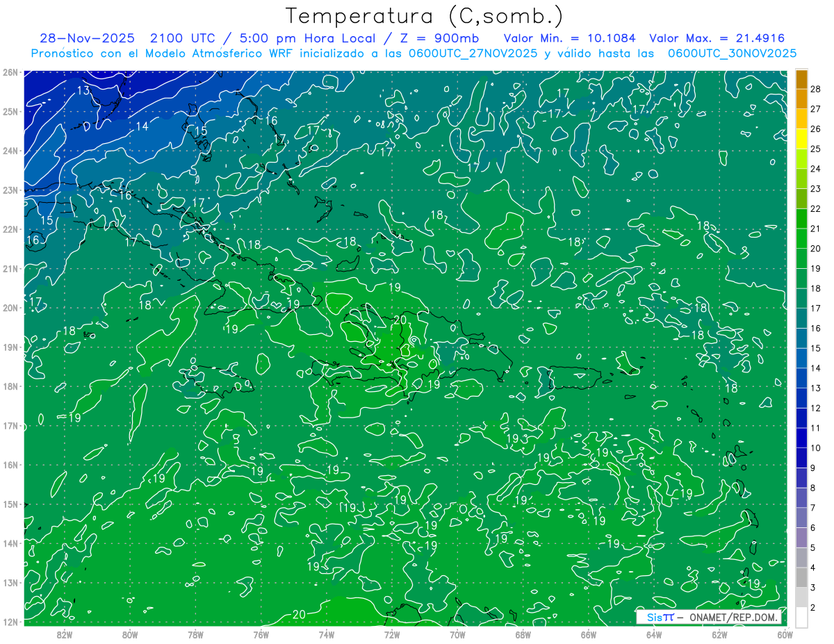Click the '21N' latitude axis label
This screenshot has height=644, width=834.
(10, 269)
